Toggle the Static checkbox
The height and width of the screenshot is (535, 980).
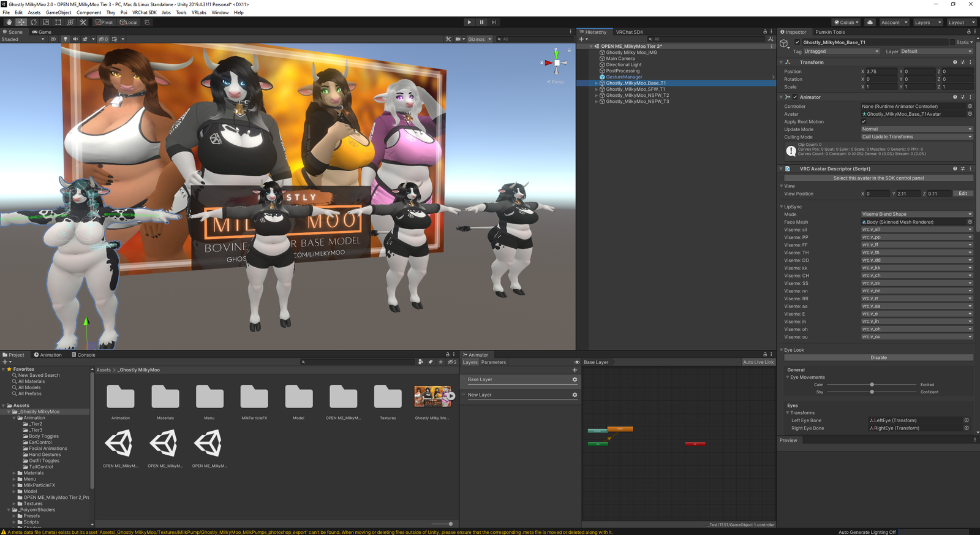(952, 42)
